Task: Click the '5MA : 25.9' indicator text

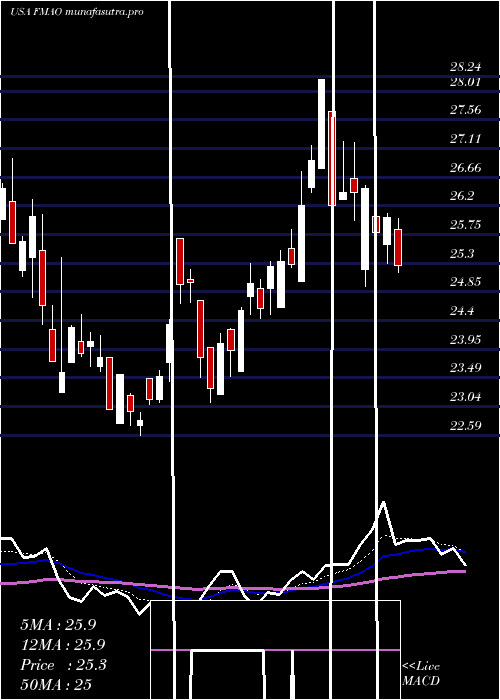Action: (58, 625)
